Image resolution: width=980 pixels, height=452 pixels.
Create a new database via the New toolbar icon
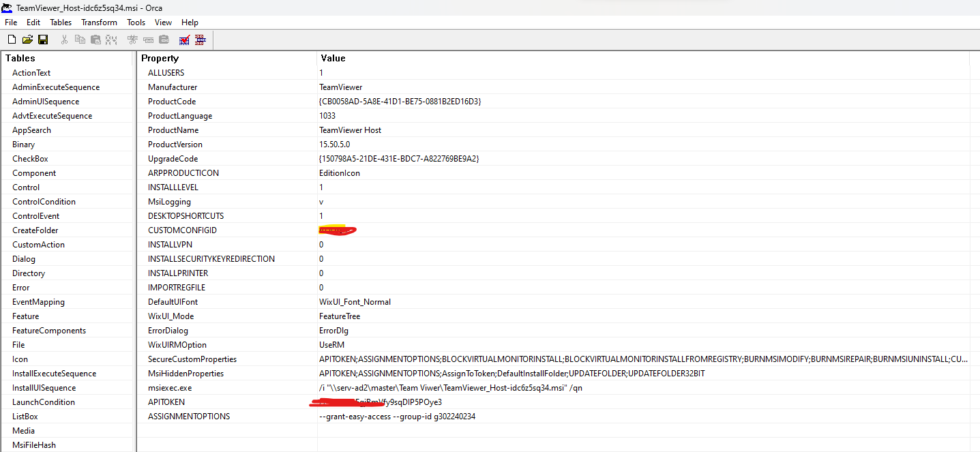12,39
